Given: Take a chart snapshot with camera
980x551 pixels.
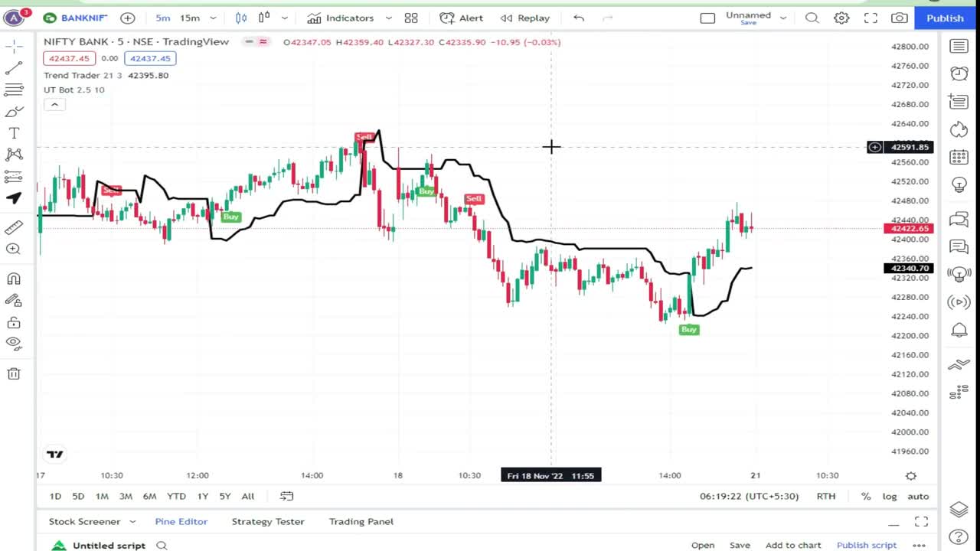Looking at the screenshot, I should [900, 18].
